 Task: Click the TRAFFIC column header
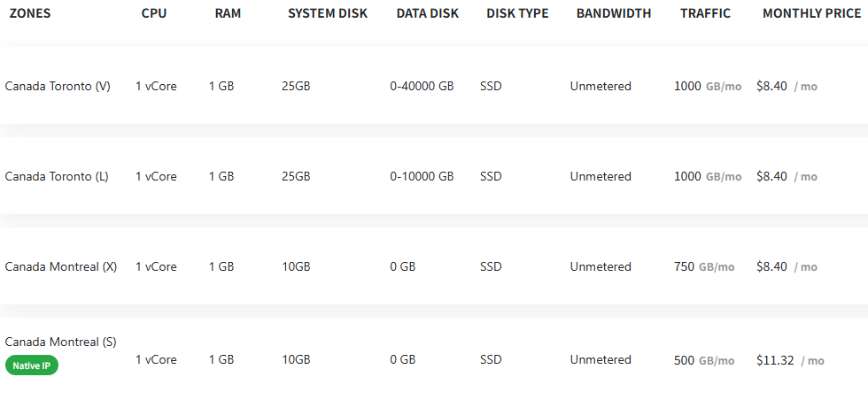[705, 14]
